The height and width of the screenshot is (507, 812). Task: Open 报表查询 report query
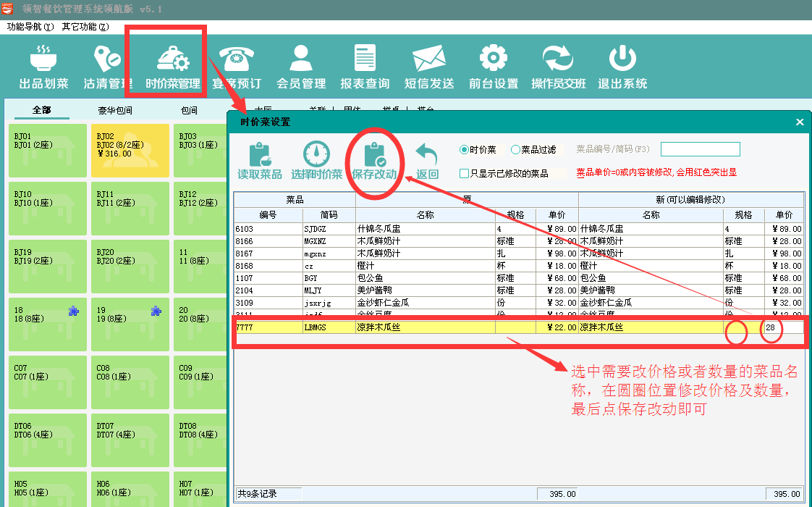[365, 67]
